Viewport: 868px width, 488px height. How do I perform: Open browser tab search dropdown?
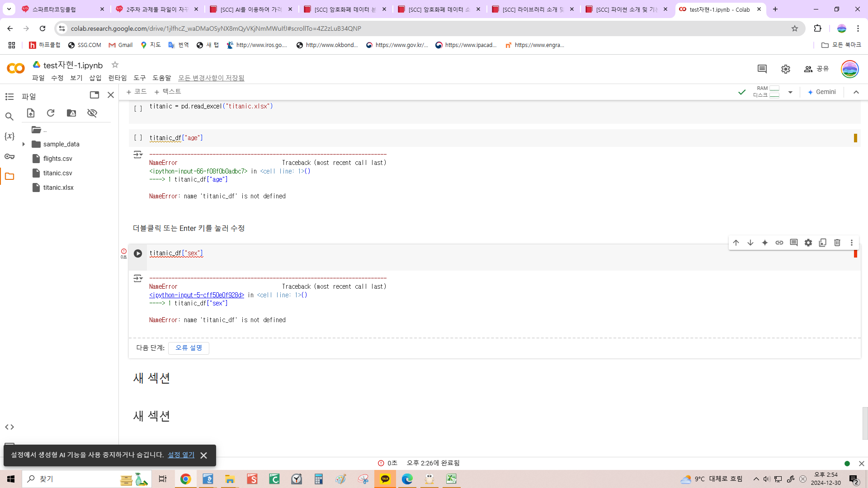[9, 9]
